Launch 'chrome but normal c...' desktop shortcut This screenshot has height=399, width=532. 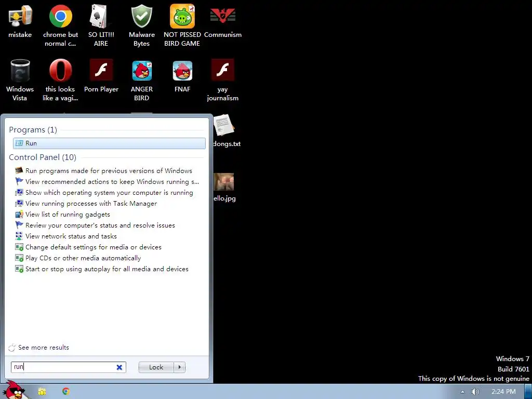point(60,16)
